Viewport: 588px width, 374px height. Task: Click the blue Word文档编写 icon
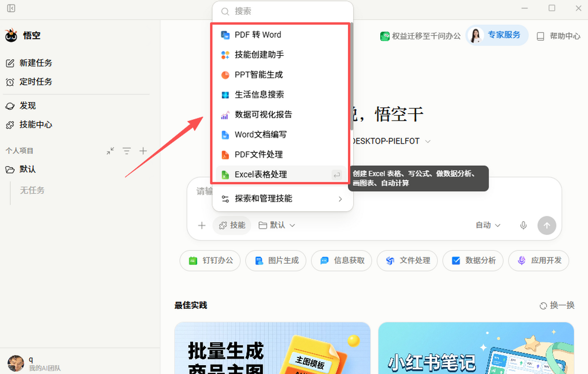click(x=225, y=135)
